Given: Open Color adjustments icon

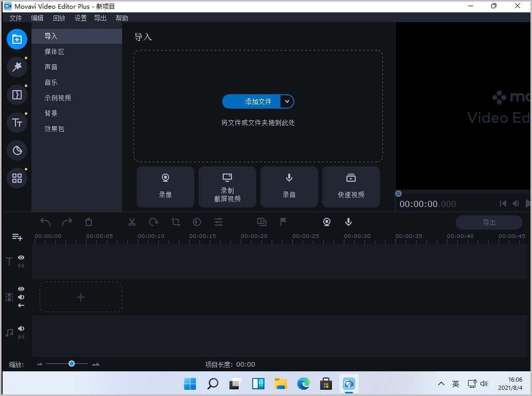Looking at the screenshot, I should (197, 222).
